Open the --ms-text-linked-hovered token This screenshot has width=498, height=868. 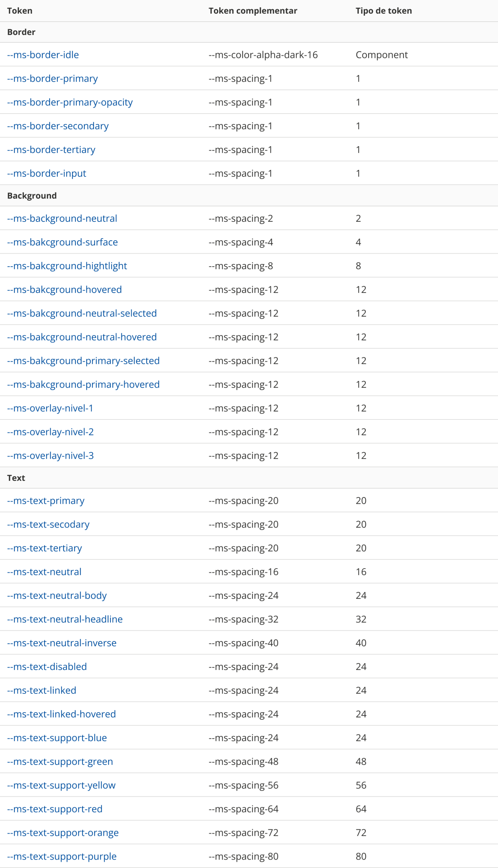tap(61, 714)
